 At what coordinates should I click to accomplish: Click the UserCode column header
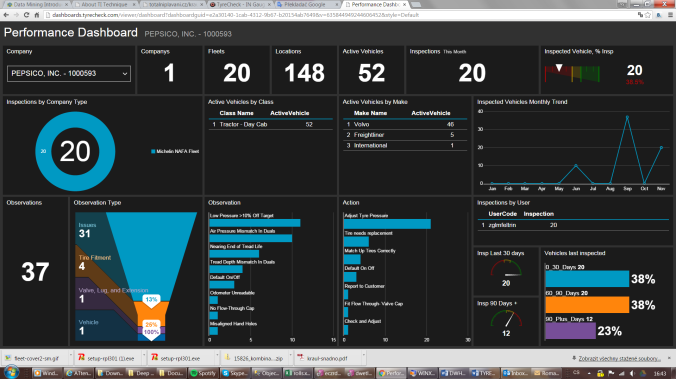[x=502, y=214]
